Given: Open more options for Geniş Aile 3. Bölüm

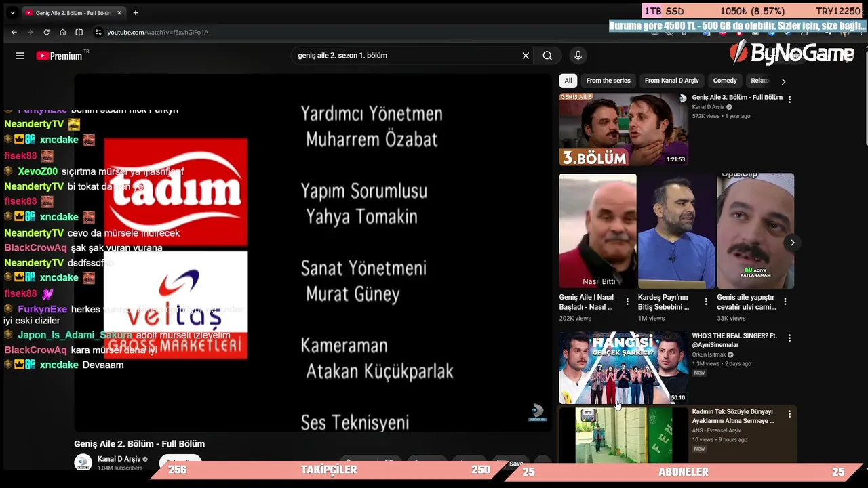Looking at the screenshot, I should [789, 99].
